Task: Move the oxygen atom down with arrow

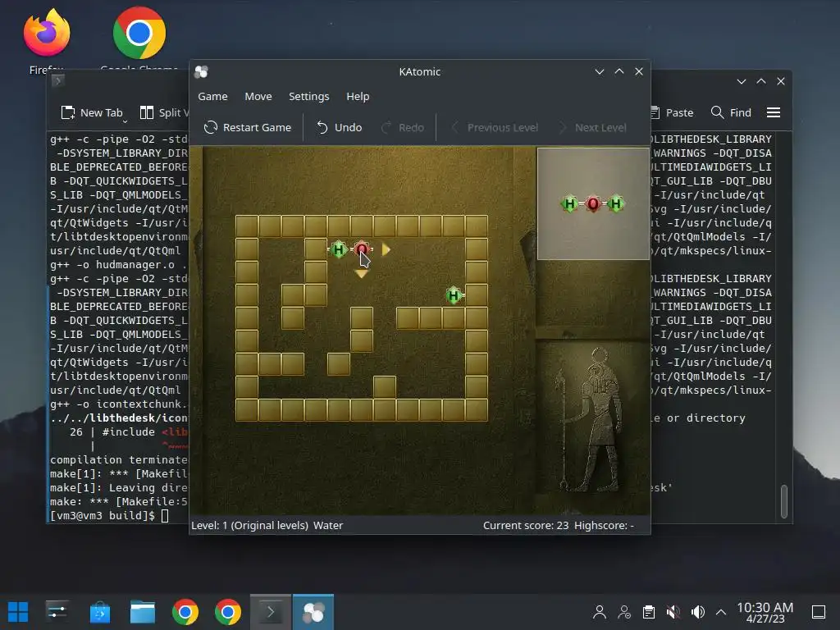Action: [362, 274]
